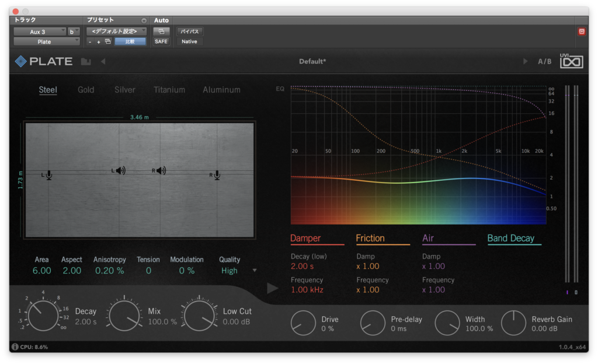Click the plus next preset button
The height and width of the screenshot is (364, 598).
[x=98, y=42]
